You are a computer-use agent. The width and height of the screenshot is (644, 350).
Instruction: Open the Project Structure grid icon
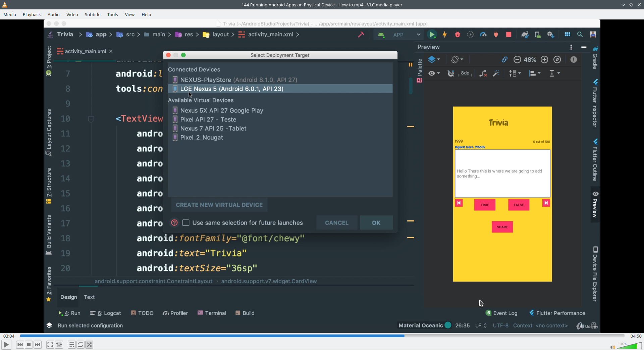click(567, 35)
